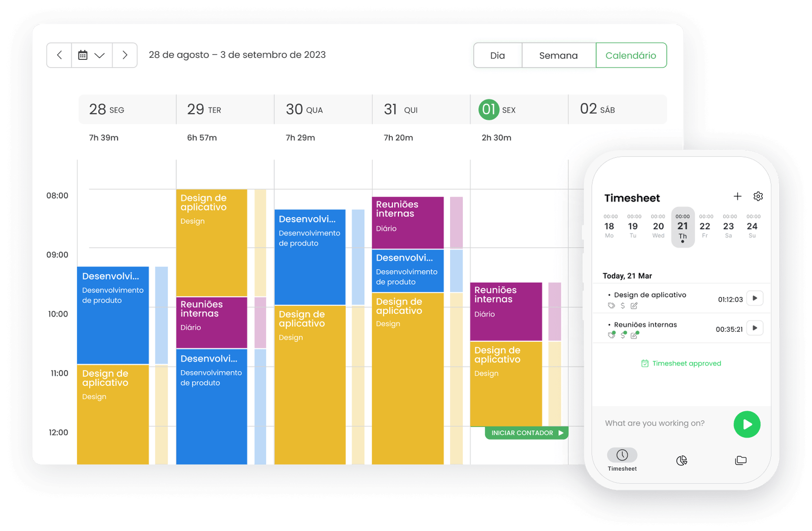Switch to the Semana view tab
This screenshot has height=531, width=812.
click(x=558, y=55)
